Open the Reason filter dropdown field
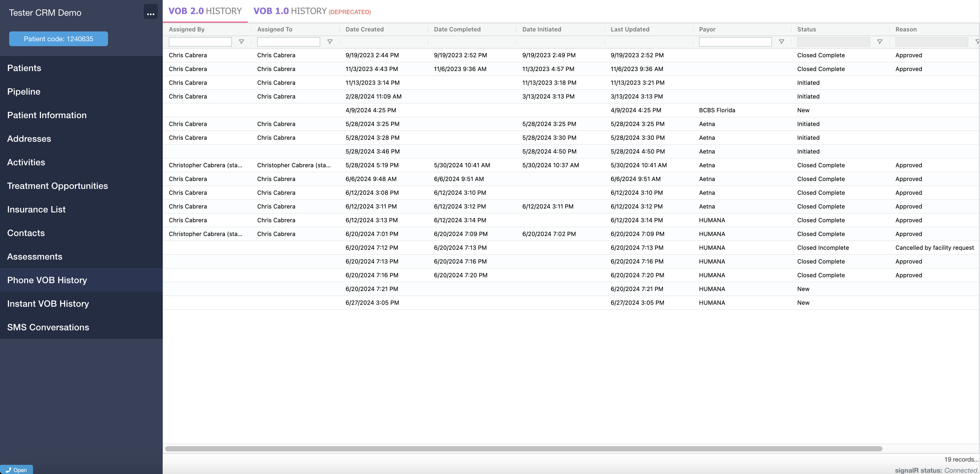 [x=931, y=42]
